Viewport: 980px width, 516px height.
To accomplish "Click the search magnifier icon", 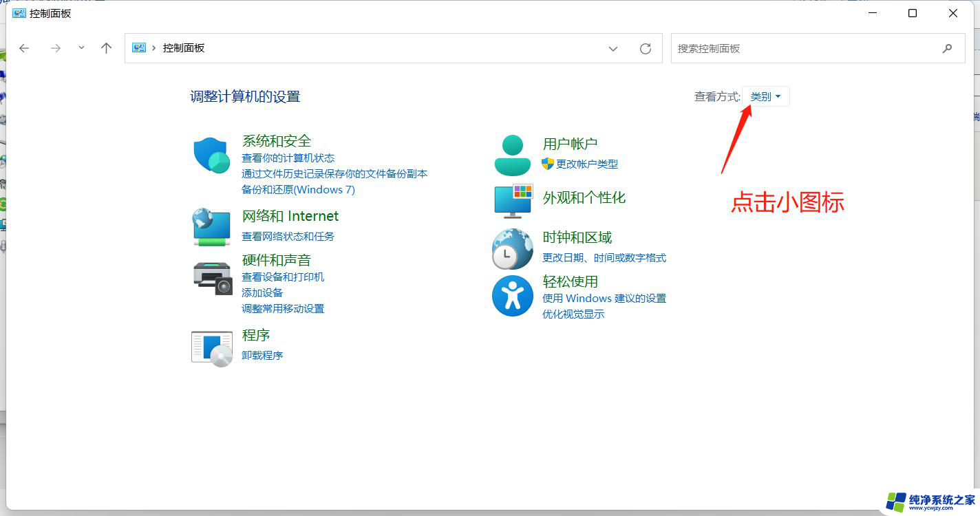I will point(948,48).
